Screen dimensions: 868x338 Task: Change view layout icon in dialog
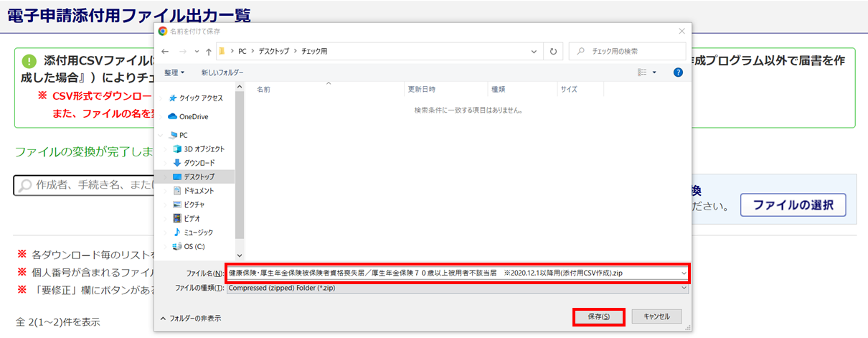tap(643, 72)
